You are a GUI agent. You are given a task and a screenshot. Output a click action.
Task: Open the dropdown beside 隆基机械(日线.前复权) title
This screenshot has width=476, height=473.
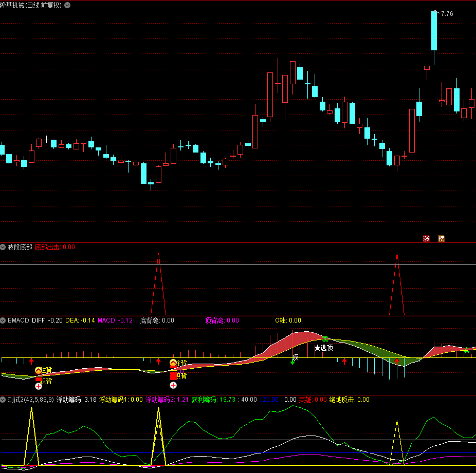click(67, 5)
